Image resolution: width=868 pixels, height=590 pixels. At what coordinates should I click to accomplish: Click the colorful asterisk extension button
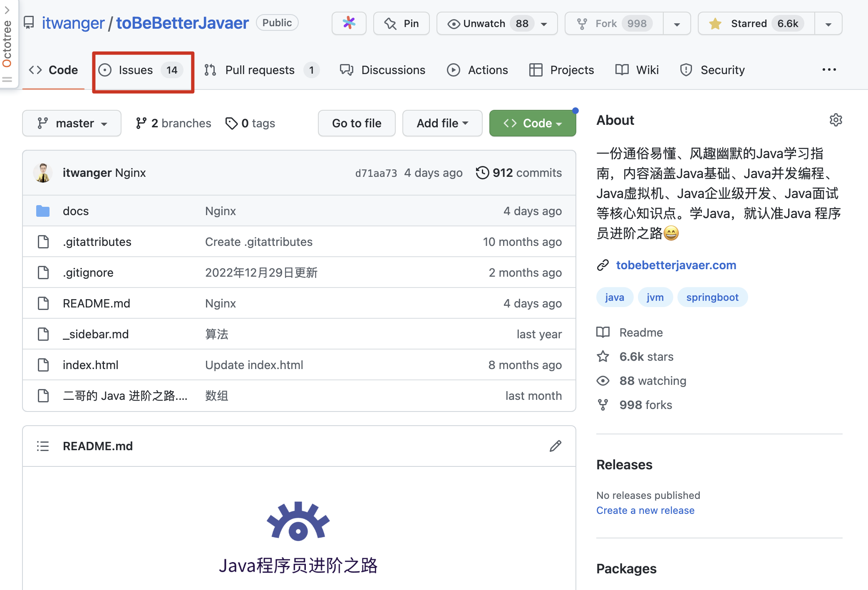point(349,23)
